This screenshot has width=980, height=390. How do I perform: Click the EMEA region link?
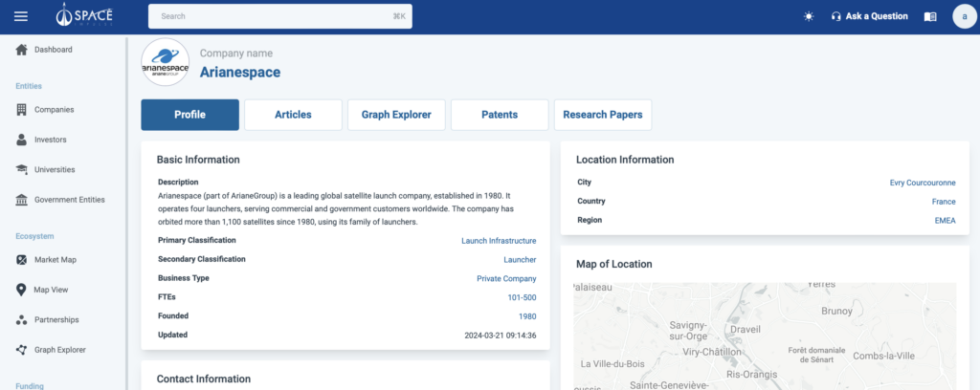click(x=945, y=220)
